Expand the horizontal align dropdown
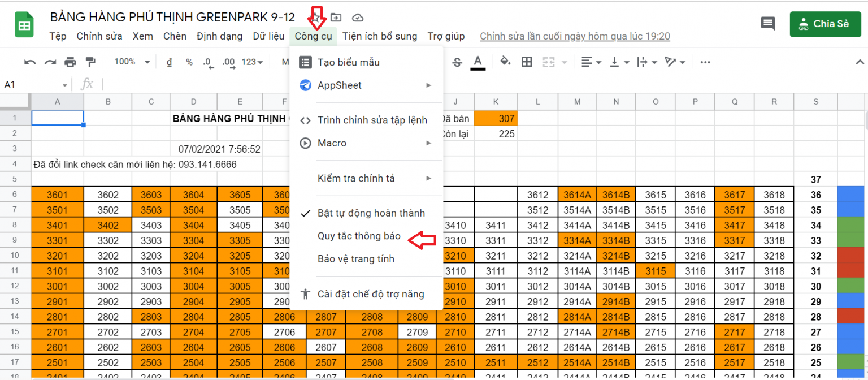The width and height of the screenshot is (868, 380). (591, 62)
